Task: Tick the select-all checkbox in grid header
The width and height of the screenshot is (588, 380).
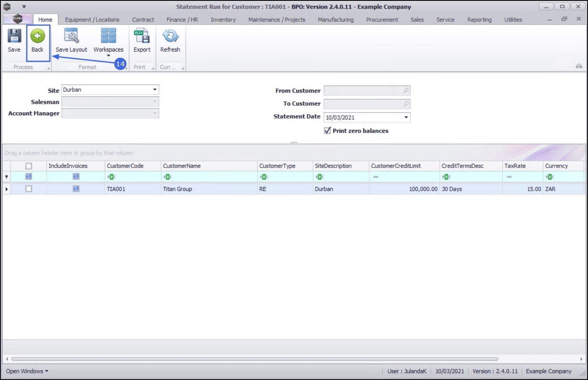Action: [28, 166]
